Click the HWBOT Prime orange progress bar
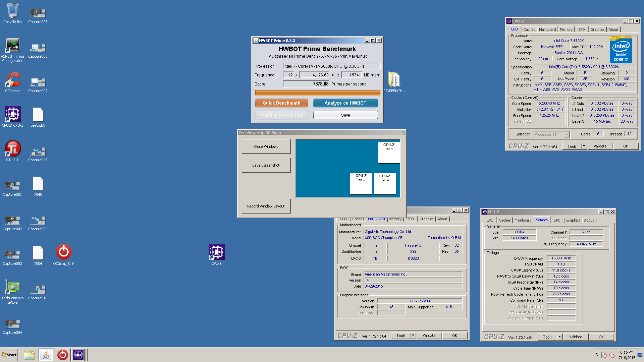The height and width of the screenshot is (362, 644). tap(317, 93)
